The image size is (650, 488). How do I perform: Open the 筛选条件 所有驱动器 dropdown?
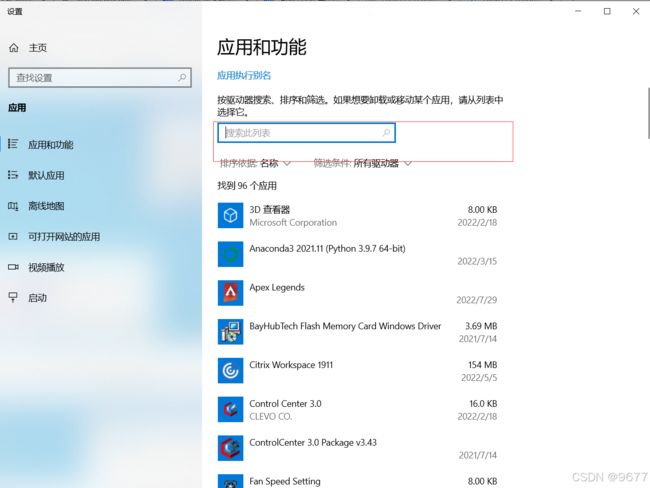362,163
